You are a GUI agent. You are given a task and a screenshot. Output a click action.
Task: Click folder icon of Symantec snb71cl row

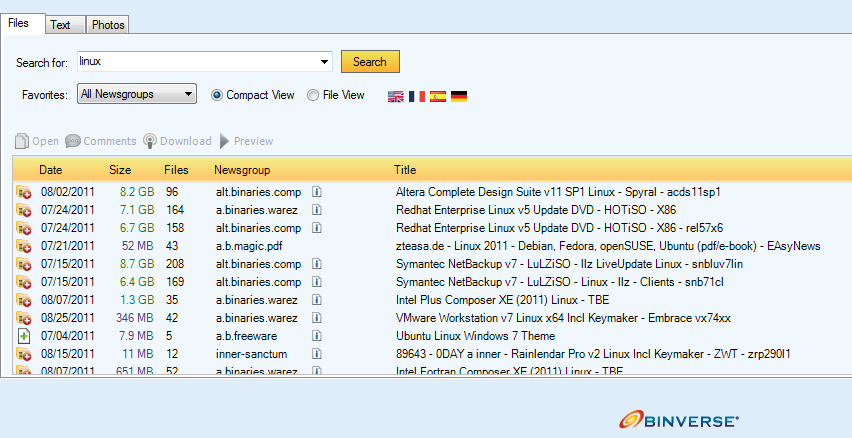tap(23, 282)
